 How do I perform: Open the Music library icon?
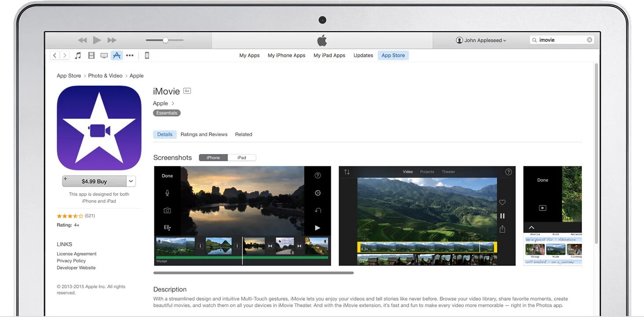tap(78, 55)
